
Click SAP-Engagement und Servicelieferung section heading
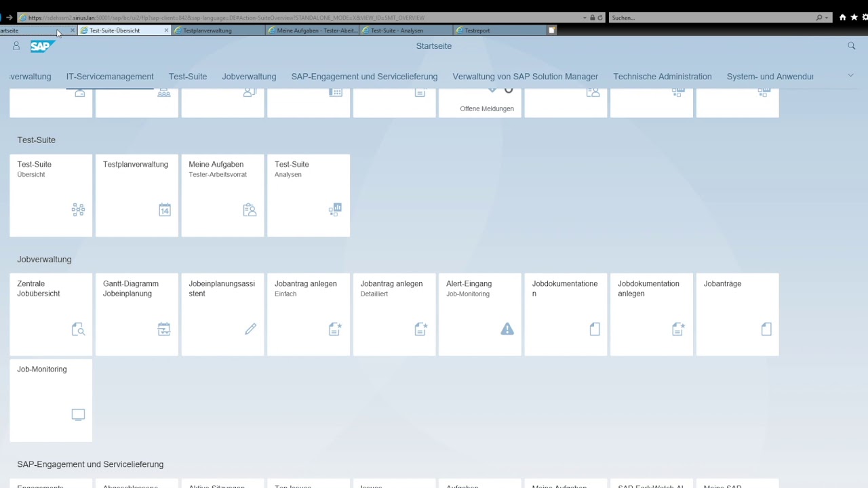pos(90,464)
